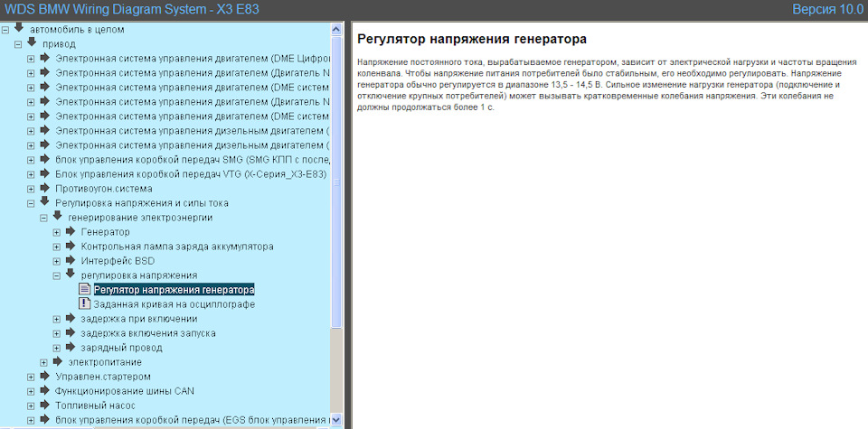Click the arrow icon beside DME Цифро engine management row
The width and height of the screenshot is (868, 429).
45,58
